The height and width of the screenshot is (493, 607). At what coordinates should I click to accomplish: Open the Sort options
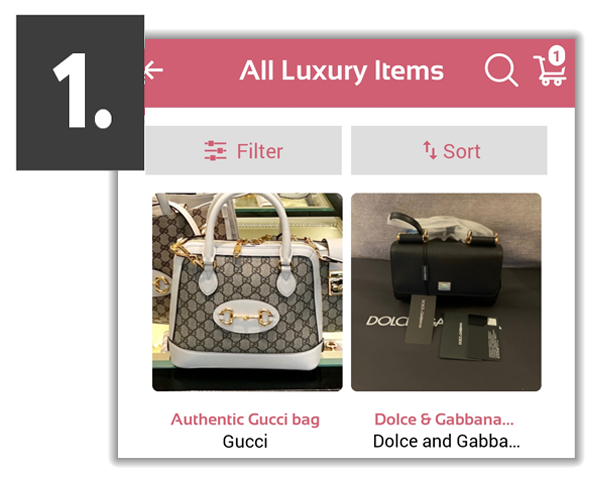(449, 151)
